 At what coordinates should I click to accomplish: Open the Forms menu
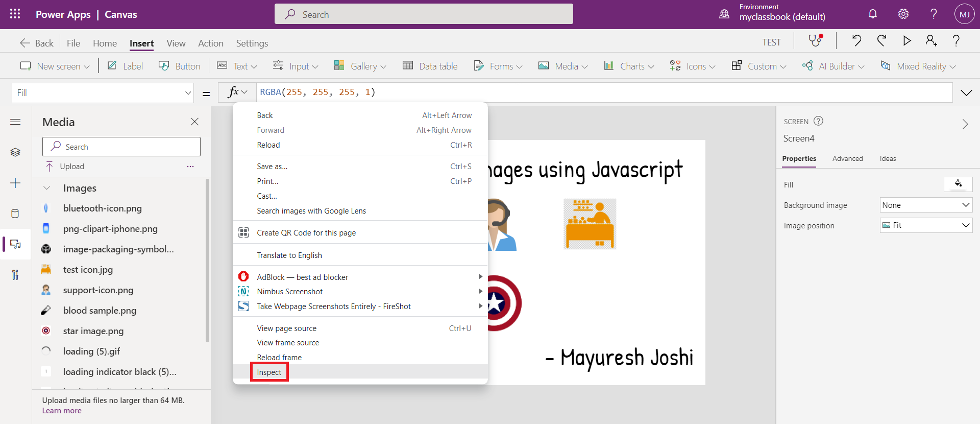[498, 66]
